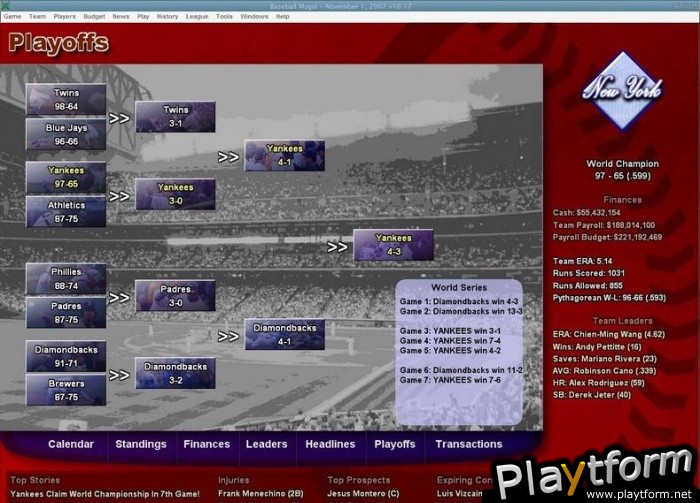Click the Athletics 87-75 bracket box

(x=66, y=212)
